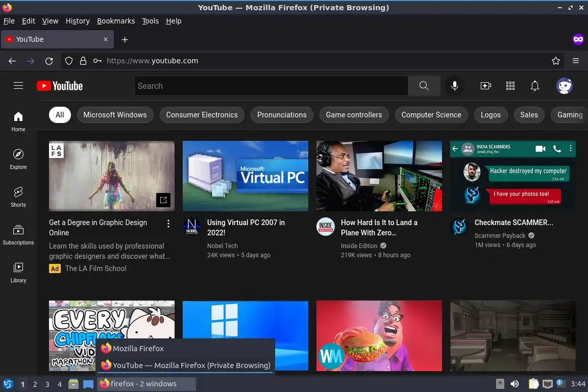This screenshot has width=588, height=392.
Task: Select the All filter chip
Action: 60,115
